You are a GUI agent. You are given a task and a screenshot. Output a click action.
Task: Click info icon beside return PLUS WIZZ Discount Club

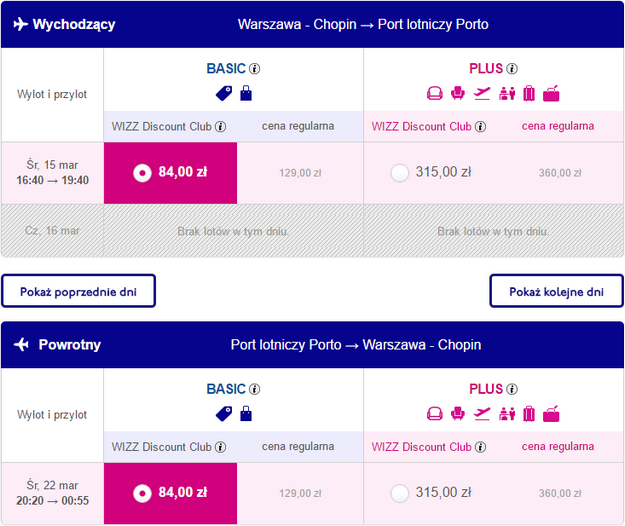(x=480, y=447)
